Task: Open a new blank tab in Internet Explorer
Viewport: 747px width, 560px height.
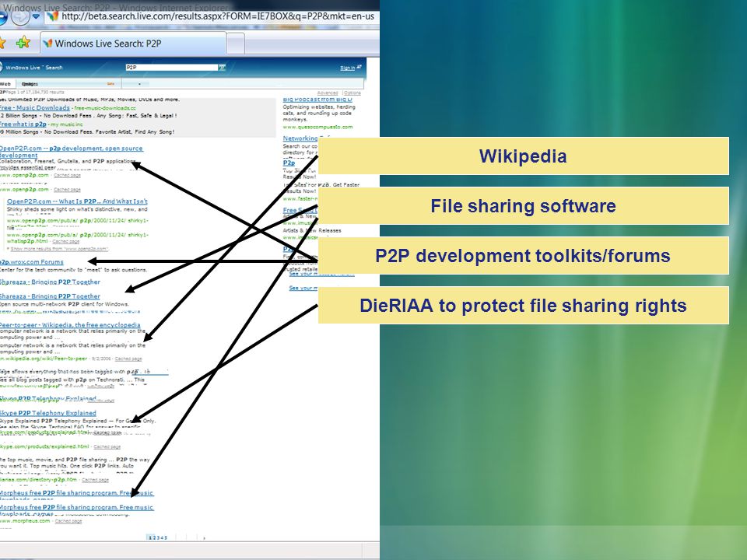Action: click(235, 44)
